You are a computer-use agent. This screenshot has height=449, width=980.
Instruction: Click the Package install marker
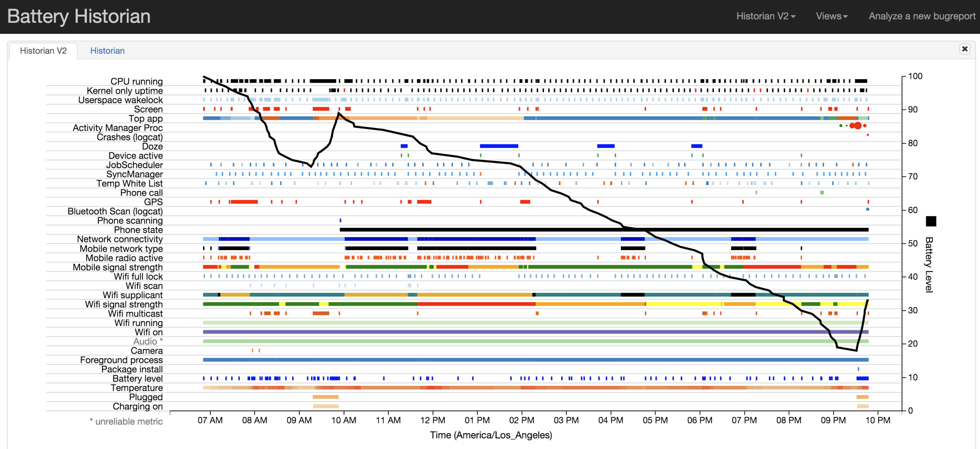[x=858, y=369]
